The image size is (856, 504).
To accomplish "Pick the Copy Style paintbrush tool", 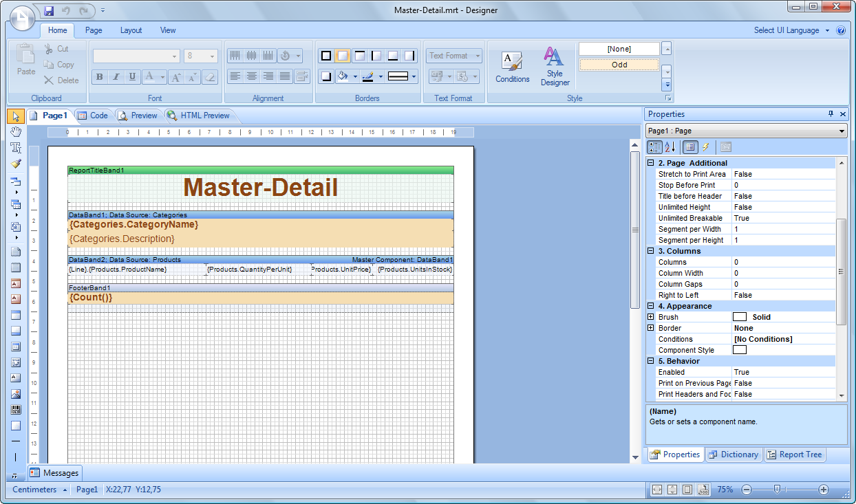I will 16,164.
